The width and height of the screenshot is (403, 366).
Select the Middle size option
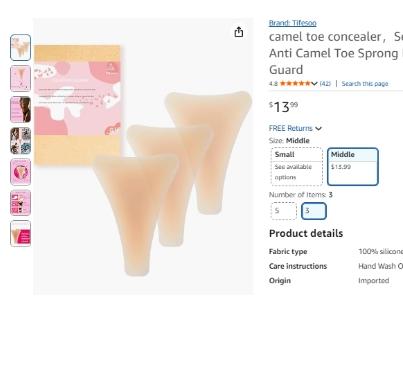click(x=353, y=166)
